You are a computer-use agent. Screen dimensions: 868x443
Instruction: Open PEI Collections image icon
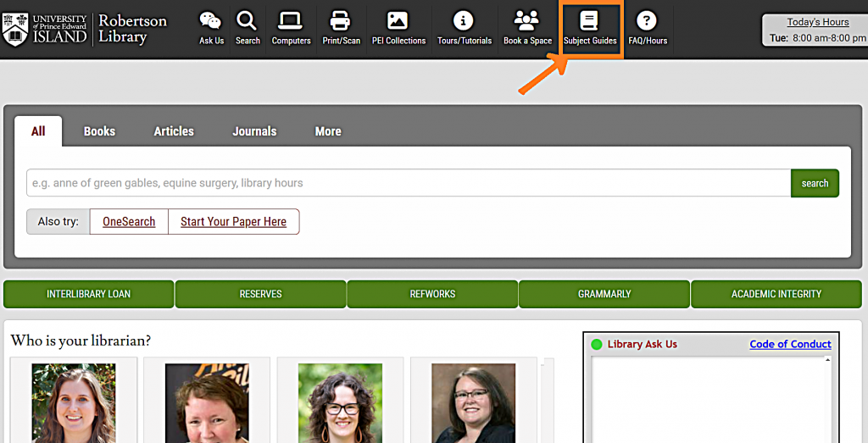[398, 21]
